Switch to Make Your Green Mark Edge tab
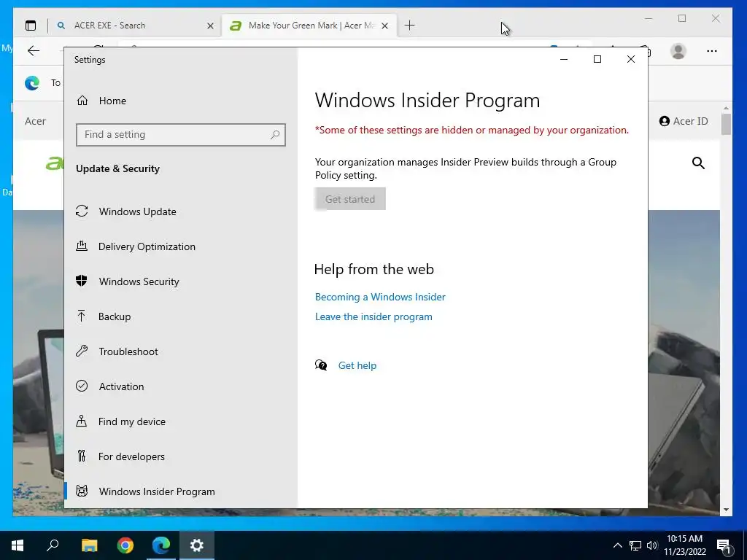This screenshot has width=747, height=560. point(309,26)
